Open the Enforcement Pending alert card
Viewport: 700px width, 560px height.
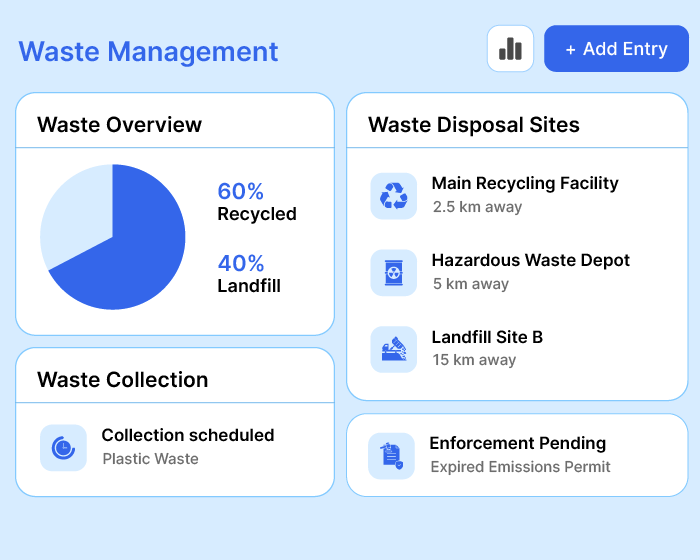(517, 455)
